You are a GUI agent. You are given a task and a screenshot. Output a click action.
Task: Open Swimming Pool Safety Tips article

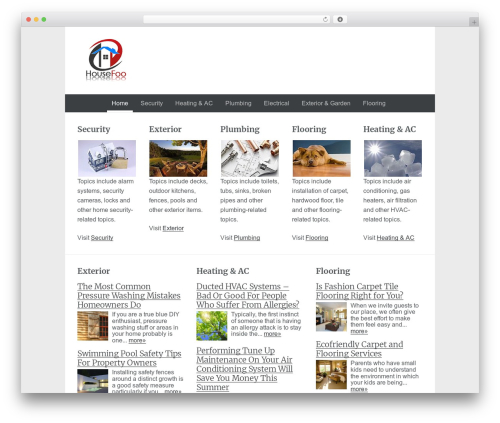[x=129, y=358]
